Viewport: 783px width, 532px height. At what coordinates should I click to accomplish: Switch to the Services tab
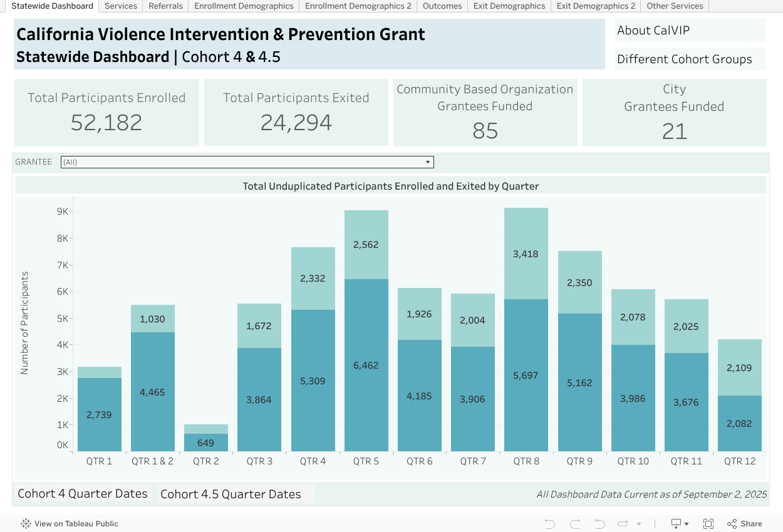(121, 6)
